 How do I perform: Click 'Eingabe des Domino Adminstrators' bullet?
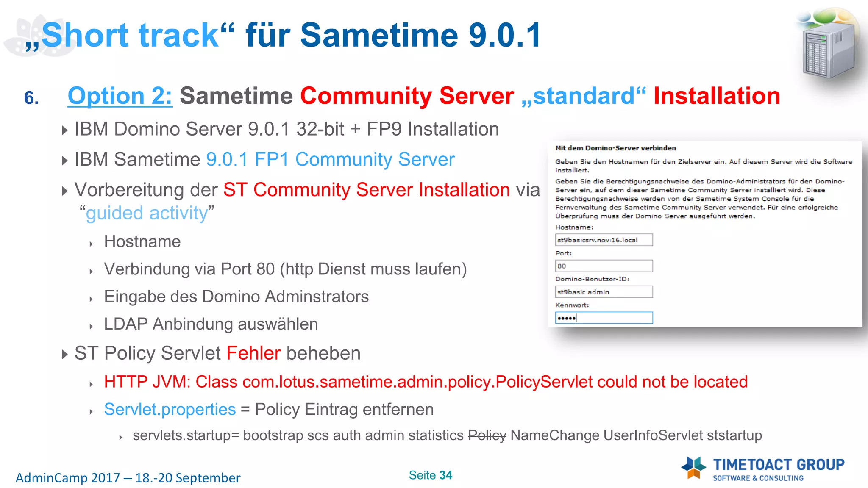point(236,297)
